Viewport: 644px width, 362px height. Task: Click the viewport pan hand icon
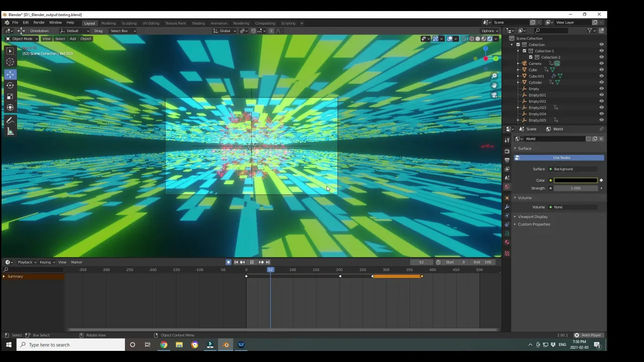pos(494,85)
